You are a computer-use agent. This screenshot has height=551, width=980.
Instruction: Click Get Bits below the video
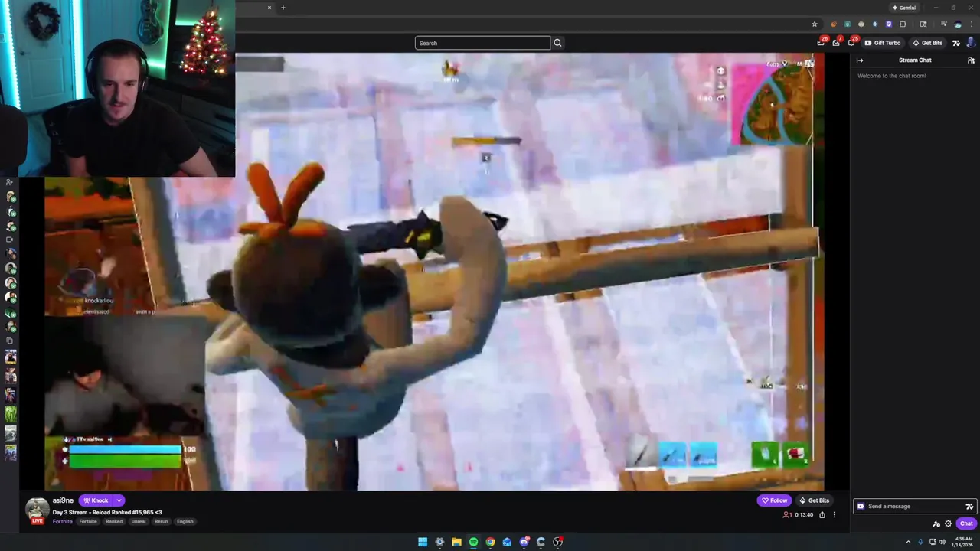click(x=814, y=500)
